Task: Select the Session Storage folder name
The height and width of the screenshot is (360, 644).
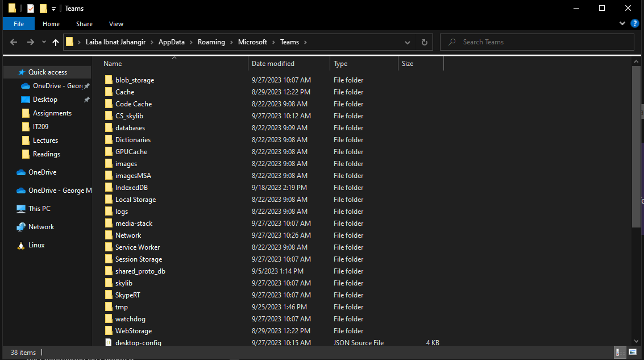Action: tap(139, 259)
